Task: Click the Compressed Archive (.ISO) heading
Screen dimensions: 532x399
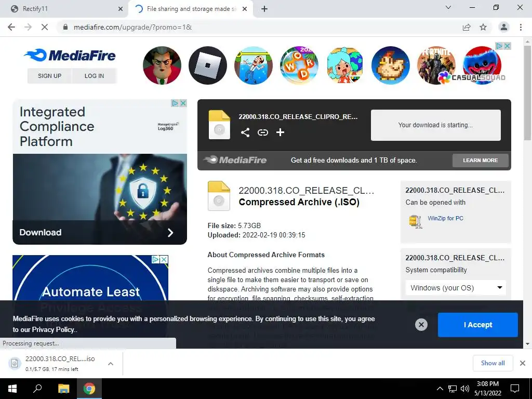Action: [299, 202]
